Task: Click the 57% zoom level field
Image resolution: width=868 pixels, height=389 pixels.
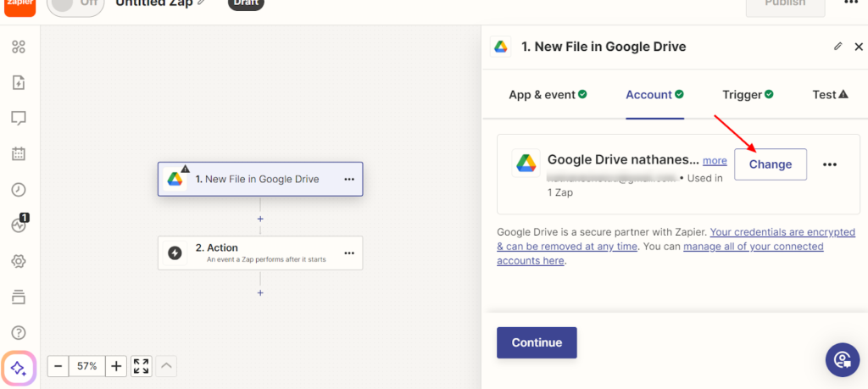Action: (x=87, y=366)
